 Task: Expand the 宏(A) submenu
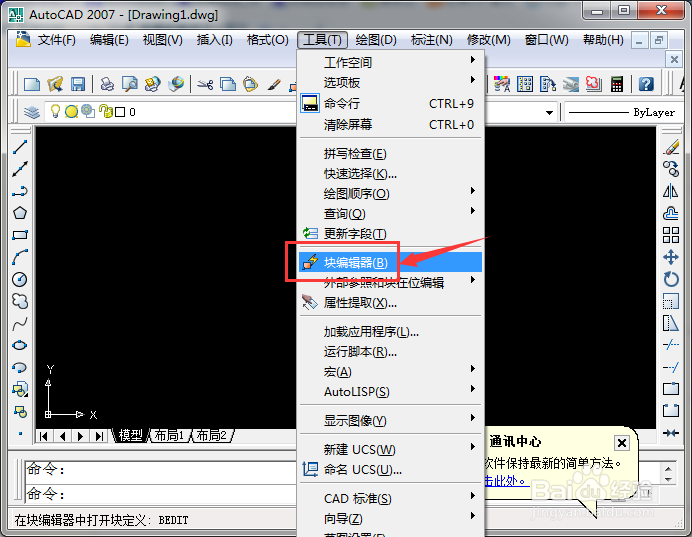(x=391, y=372)
